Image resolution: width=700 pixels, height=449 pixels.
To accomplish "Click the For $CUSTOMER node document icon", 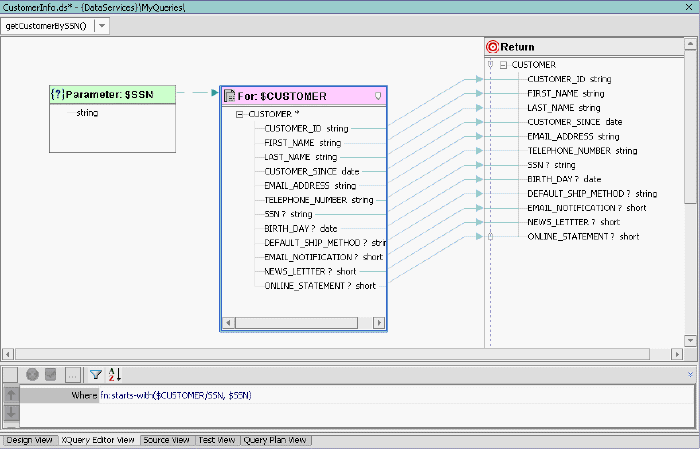I will (x=229, y=96).
